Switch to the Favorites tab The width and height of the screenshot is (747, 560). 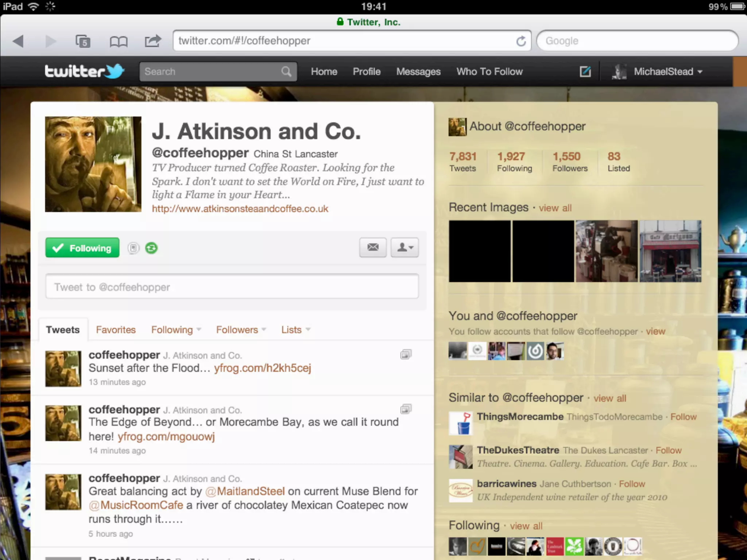[x=116, y=330]
